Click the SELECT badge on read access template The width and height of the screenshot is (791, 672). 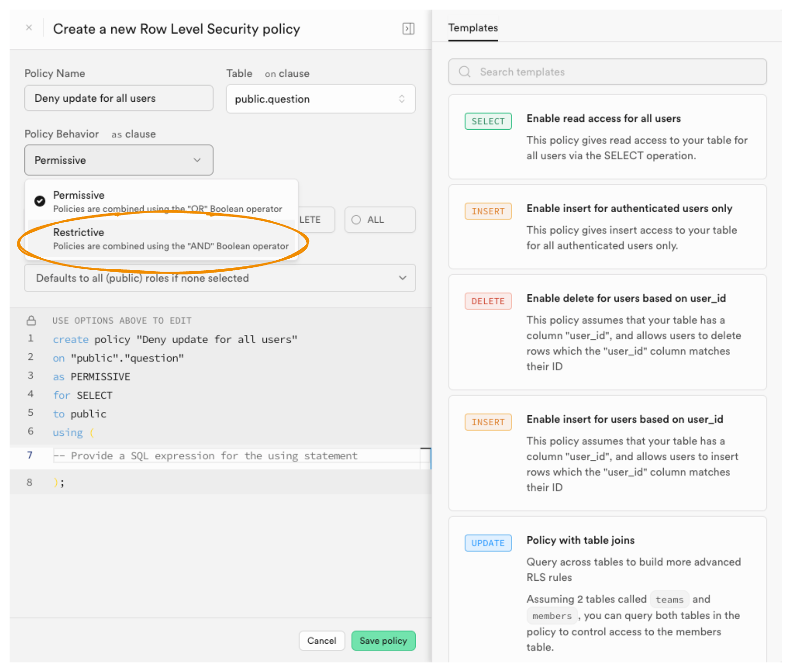coord(488,121)
